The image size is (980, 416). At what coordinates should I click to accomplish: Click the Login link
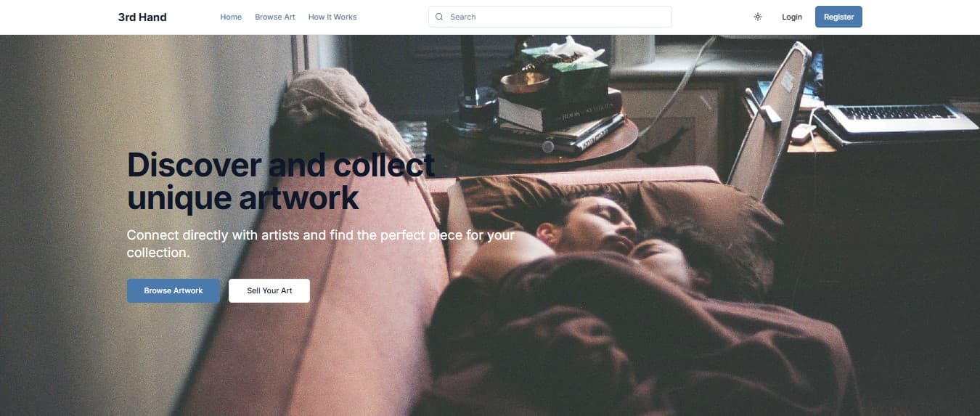[792, 17]
